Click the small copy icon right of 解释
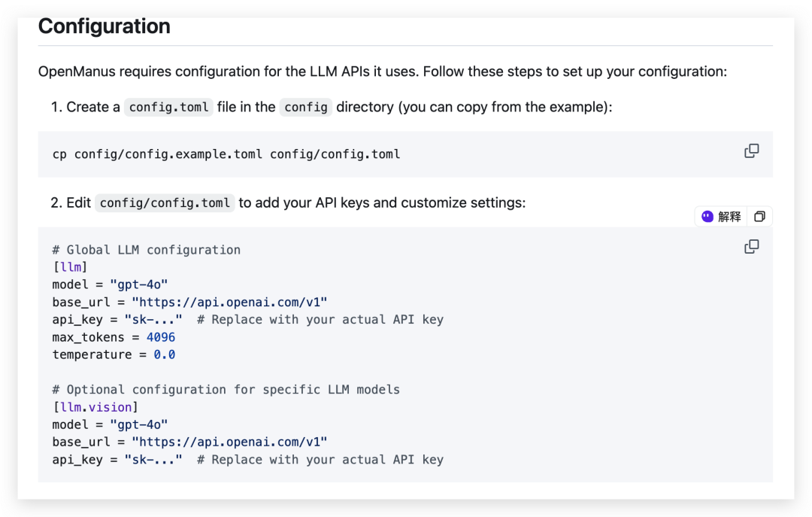The width and height of the screenshot is (812, 517). 759,217
